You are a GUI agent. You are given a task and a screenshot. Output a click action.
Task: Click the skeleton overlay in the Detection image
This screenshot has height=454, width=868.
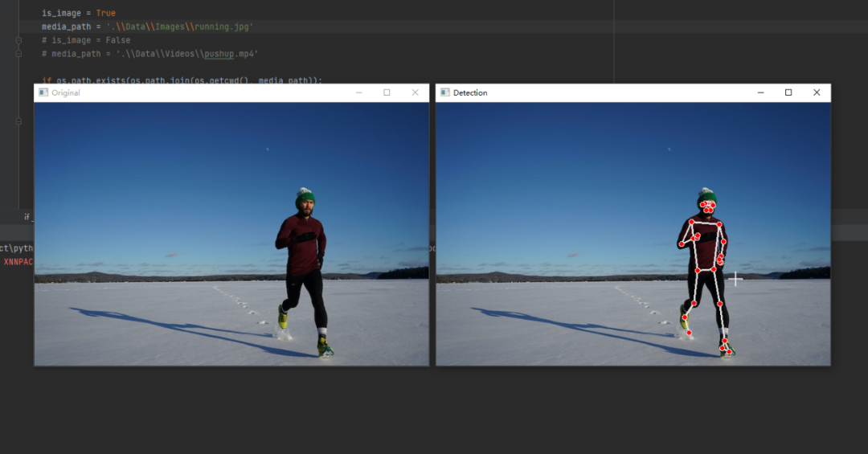[706, 277]
